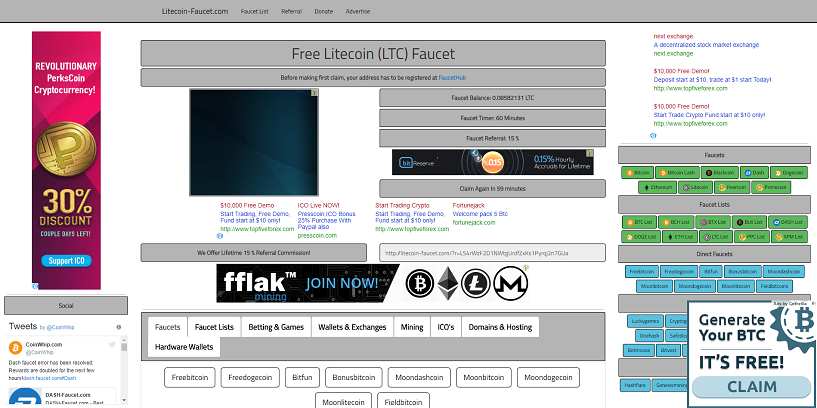Screen dimensions: 817x408
Task: Open Donate in top navigation
Action: [x=324, y=11]
